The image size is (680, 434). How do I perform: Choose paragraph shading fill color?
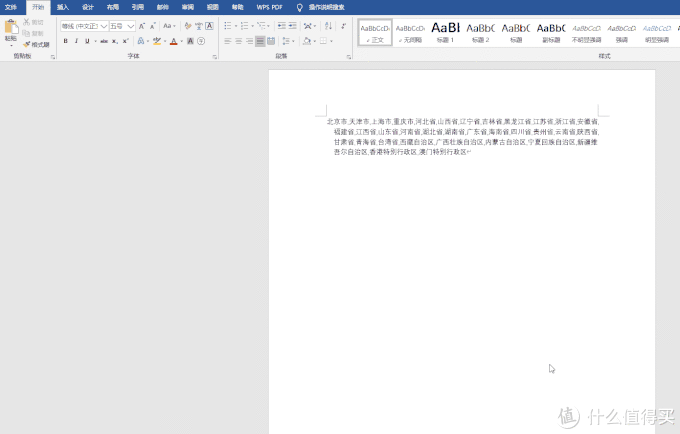[x=307, y=41]
